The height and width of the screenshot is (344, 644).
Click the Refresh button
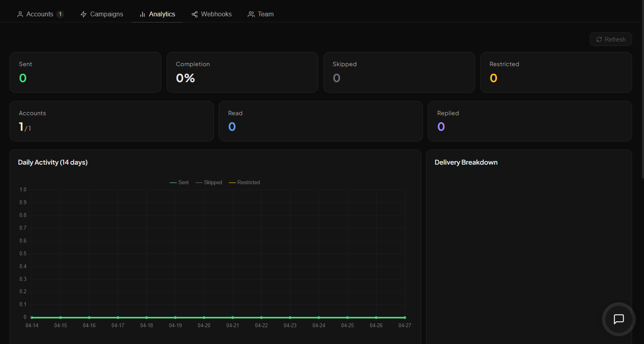(611, 39)
